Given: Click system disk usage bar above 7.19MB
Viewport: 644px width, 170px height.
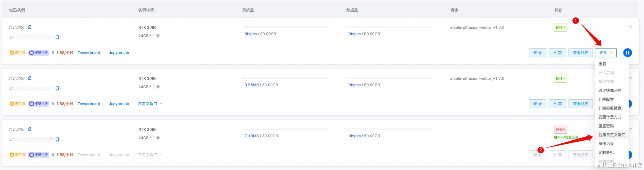Looking at the screenshot, I should click(x=285, y=129).
